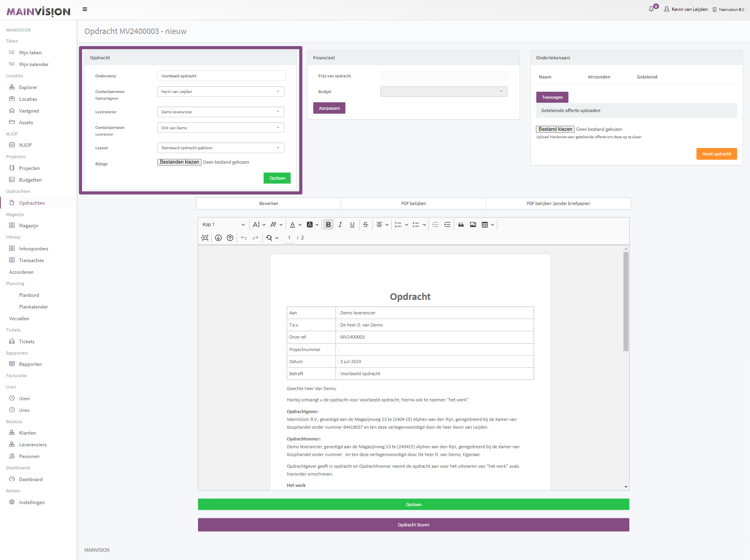The width and height of the screenshot is (750, 560).
Task: Toggle hamburger sidebar menu
Action: (x=85, y=9)
